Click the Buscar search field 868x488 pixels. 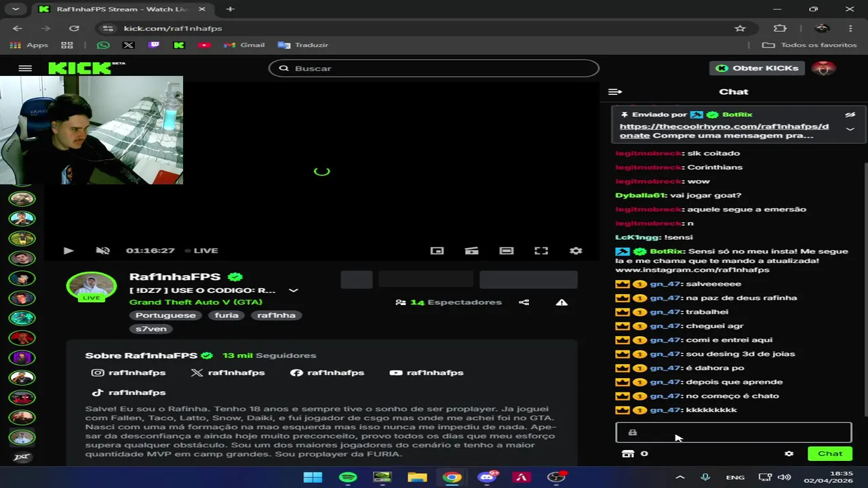[434, 68]
